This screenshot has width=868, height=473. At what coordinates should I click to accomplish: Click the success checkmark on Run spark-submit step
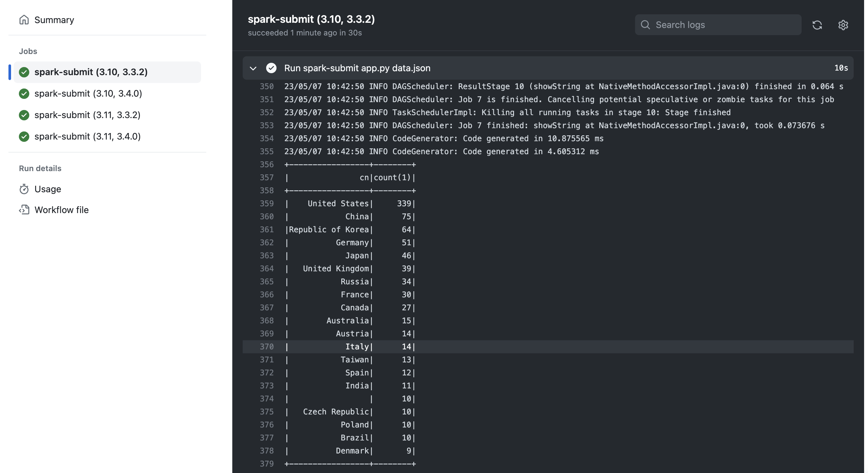pos(272,68)
